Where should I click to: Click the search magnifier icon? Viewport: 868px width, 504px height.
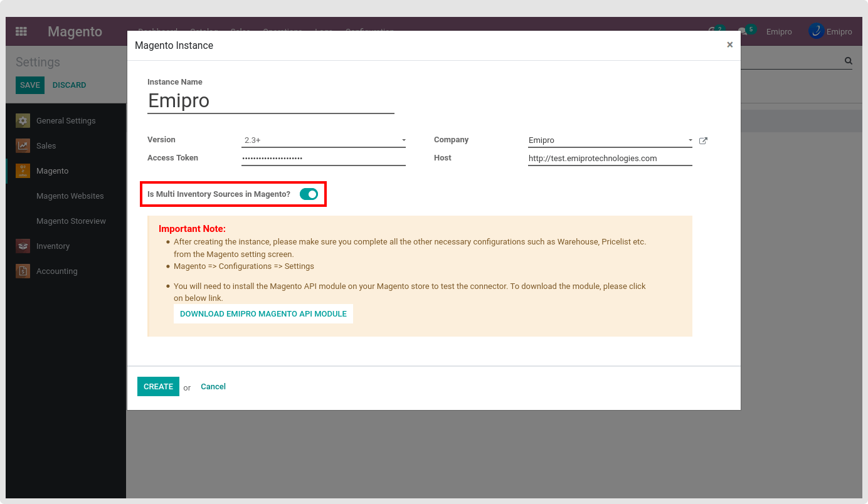[849, 61]
